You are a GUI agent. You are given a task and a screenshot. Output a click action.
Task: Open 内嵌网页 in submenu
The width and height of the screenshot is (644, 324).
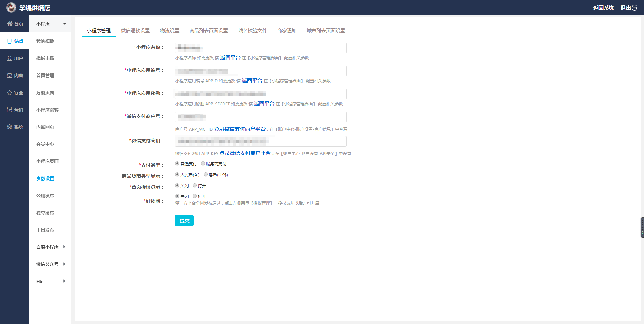point(45,127)
